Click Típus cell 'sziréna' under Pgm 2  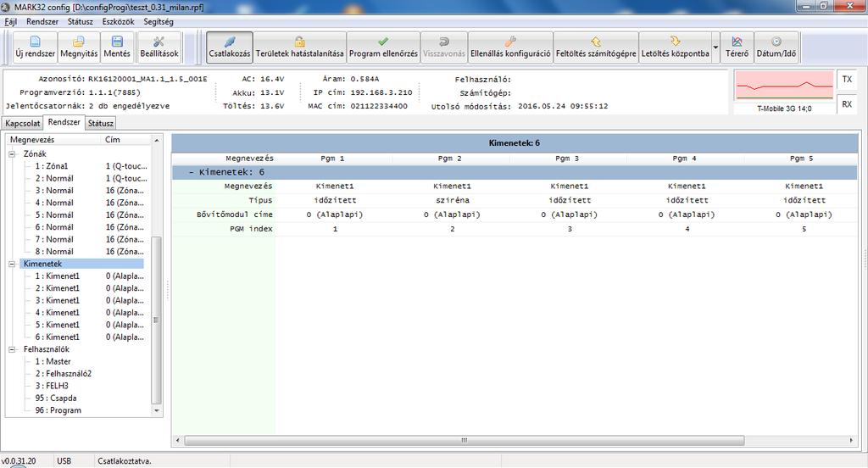tap(453, 200)
